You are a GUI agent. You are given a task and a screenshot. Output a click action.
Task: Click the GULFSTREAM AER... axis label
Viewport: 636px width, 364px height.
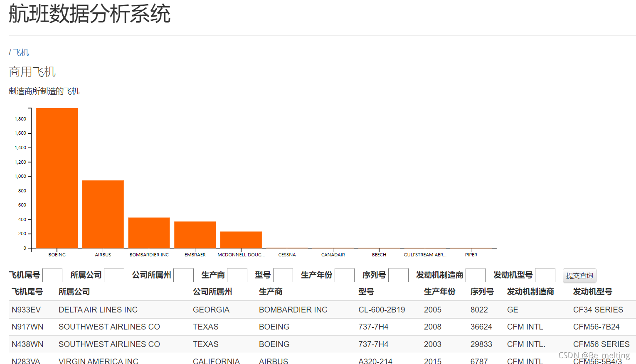pos(425,255)
